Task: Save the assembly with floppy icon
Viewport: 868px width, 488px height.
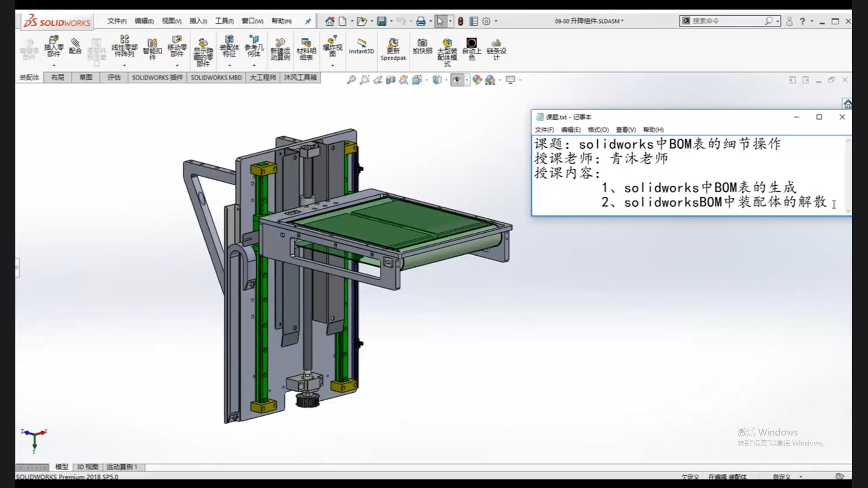Action: [382, 21]
